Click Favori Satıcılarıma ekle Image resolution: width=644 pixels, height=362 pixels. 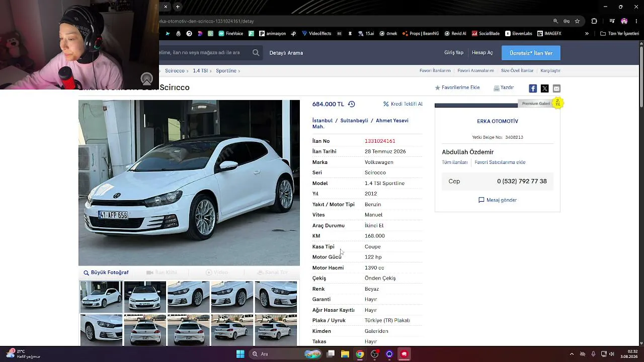coord(500,162)
